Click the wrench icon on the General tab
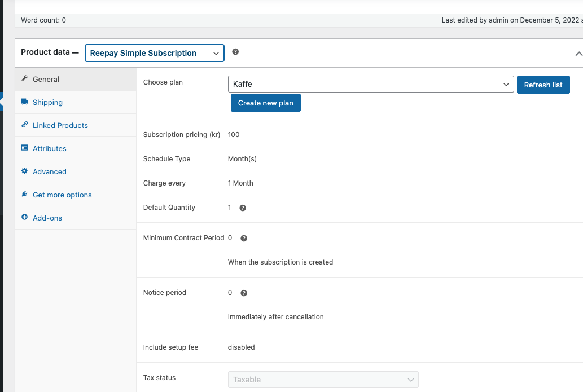 25,79
